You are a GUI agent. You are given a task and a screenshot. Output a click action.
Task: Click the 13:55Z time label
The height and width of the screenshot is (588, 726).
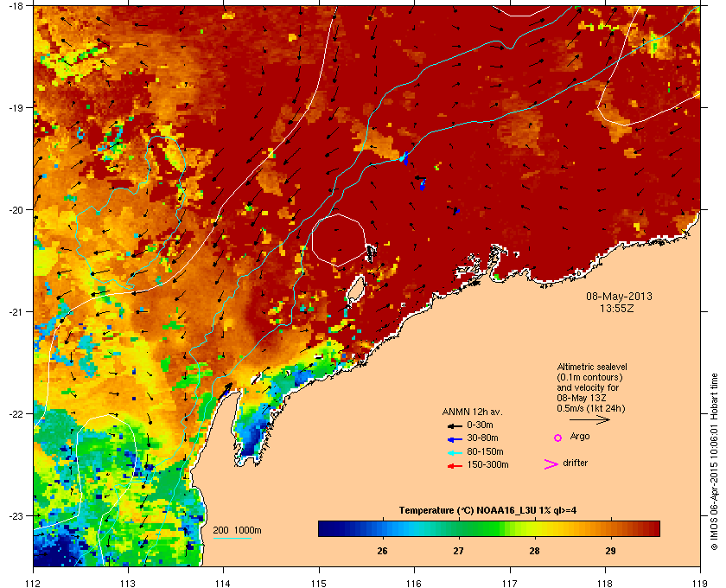pos(617,308)
